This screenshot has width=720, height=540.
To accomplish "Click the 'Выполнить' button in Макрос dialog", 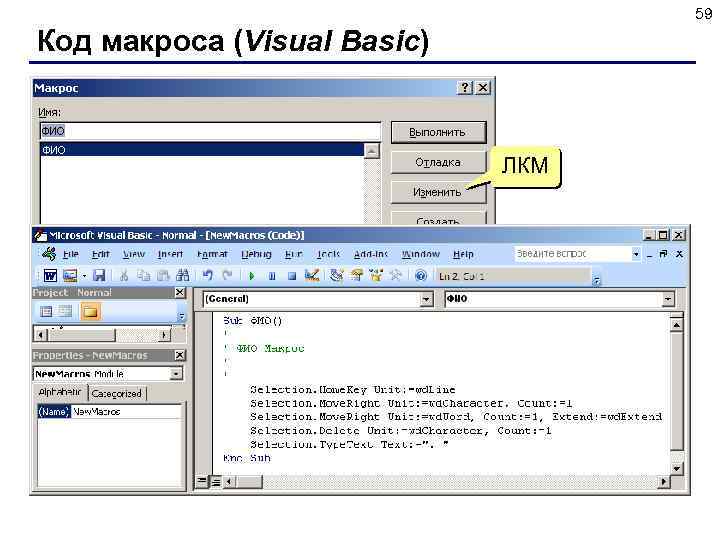I will pos(438,132).
